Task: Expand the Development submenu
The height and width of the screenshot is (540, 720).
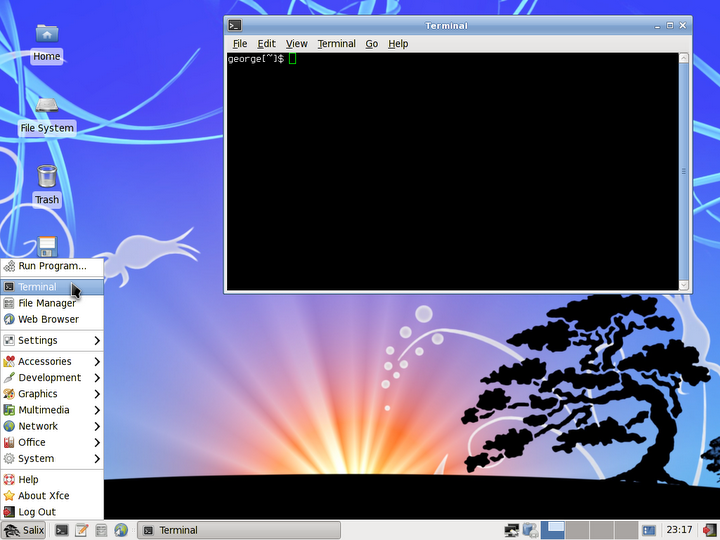Action: (x=52, y=377)
